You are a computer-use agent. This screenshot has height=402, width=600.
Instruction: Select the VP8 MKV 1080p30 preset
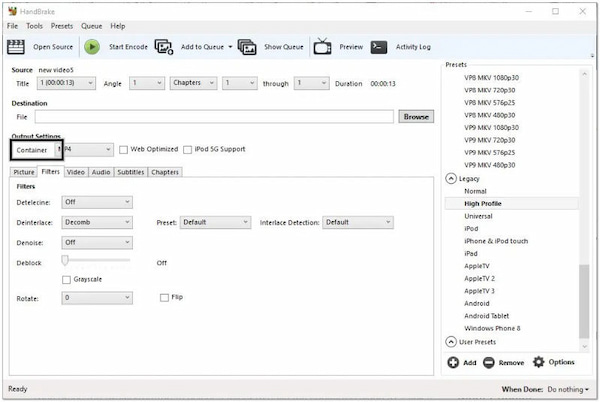(491, 78)
